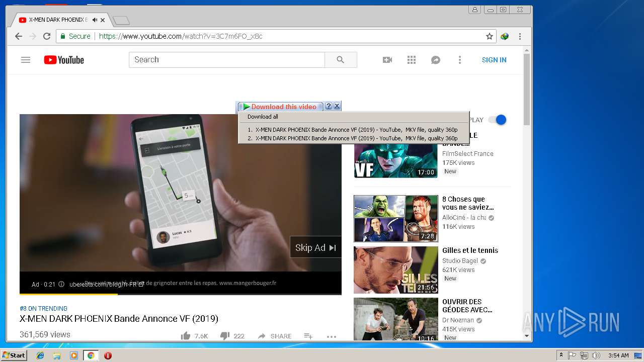Open the upload video camera icon
This screenshot has width=644, height=362.
click(387, 60)
